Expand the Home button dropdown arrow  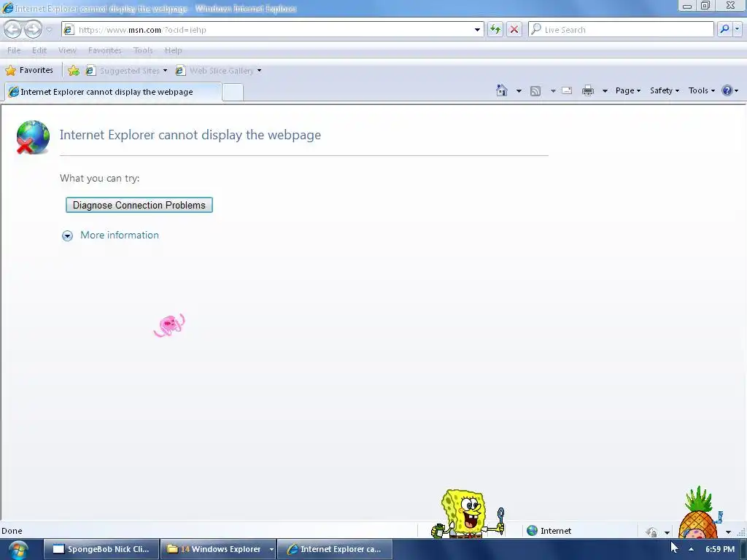click(519, 91)
